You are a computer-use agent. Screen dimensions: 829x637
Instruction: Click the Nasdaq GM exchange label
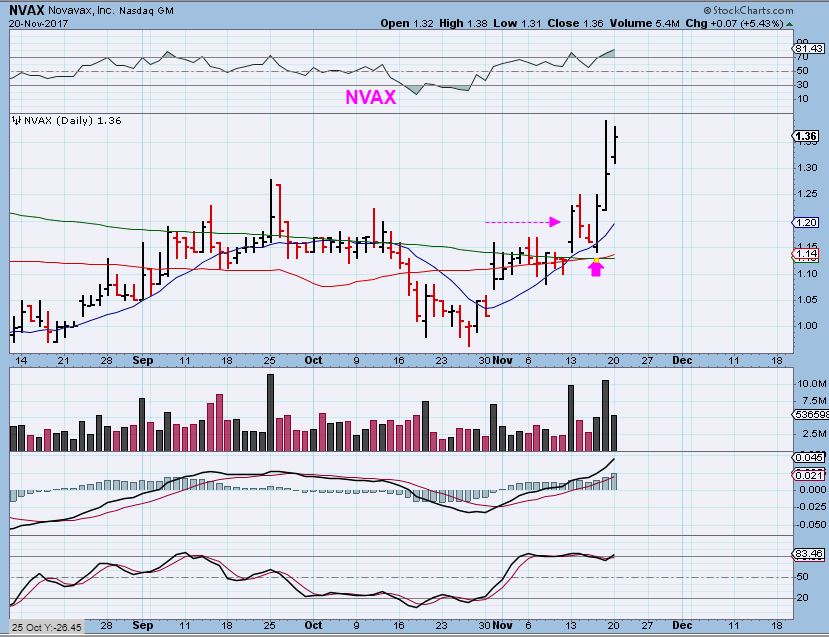coord(146,11)
